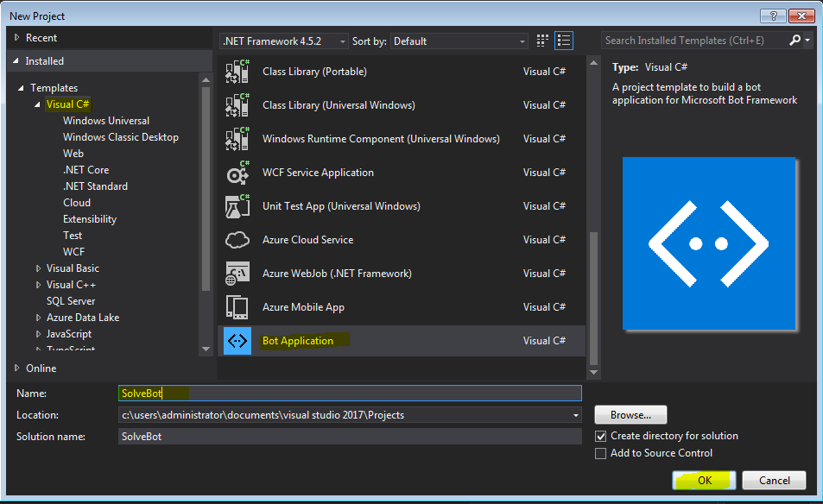Select the WCF Service Application name

(x=318, y=173)
